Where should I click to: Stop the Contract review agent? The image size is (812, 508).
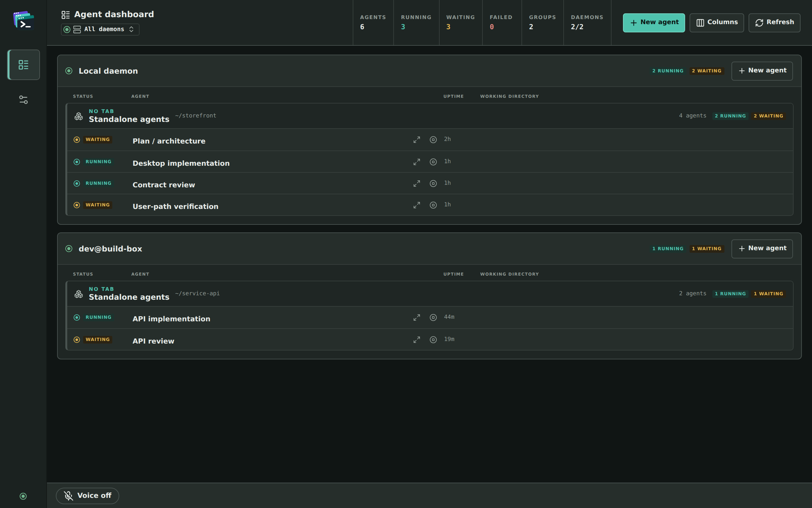[433, 184]
